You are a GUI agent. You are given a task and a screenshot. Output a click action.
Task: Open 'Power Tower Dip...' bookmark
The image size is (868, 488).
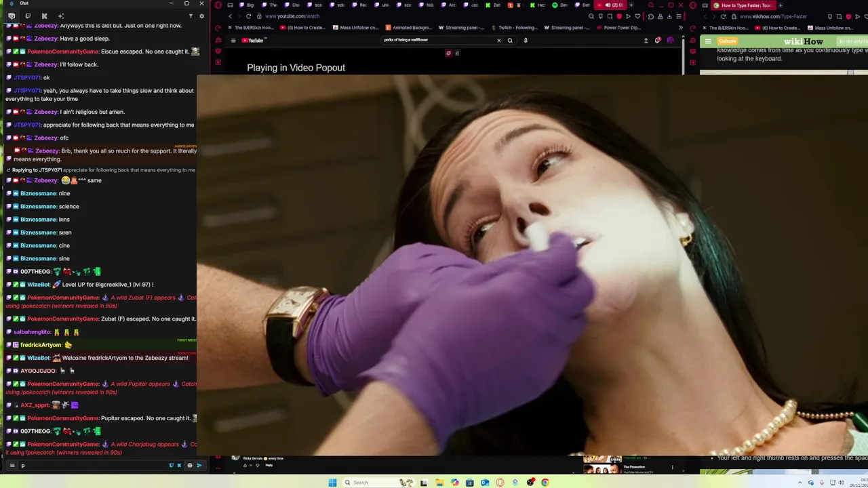pos(618,28)
